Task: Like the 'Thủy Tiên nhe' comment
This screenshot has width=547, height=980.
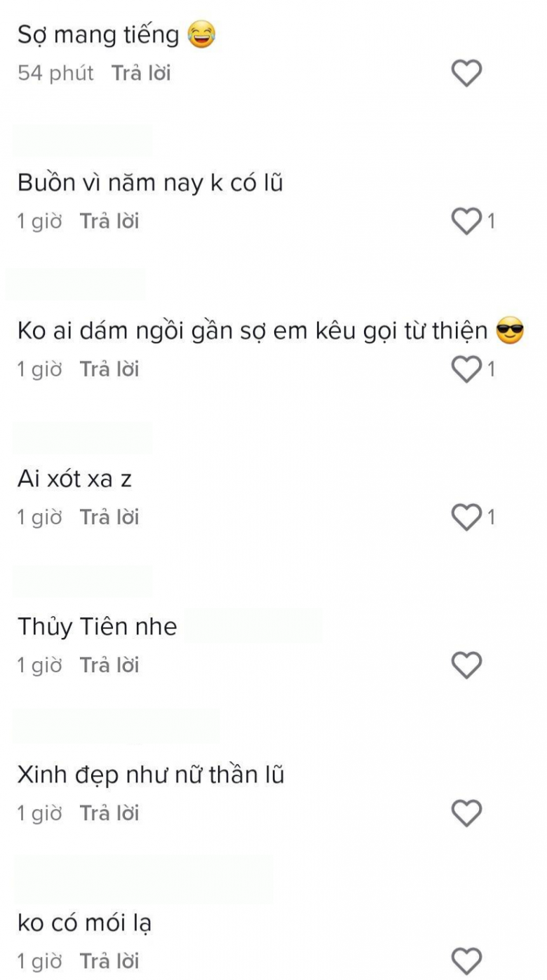Action: pos(466,665)
